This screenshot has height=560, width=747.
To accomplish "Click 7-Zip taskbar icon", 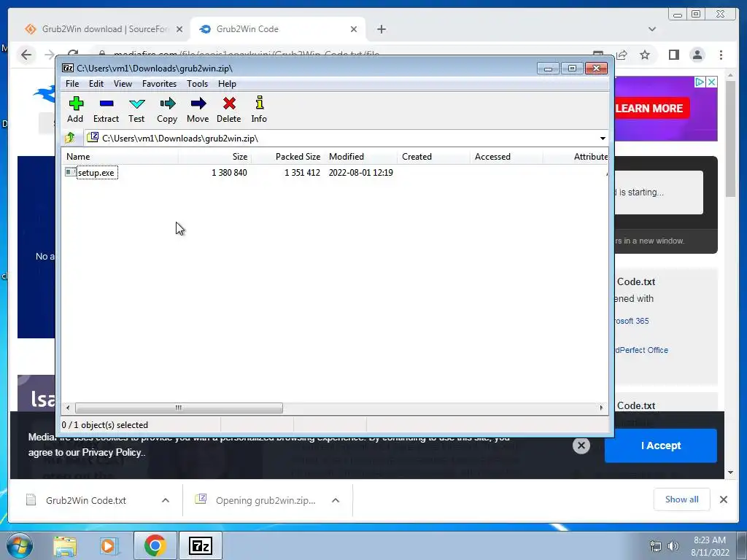I will pos(200,545).
